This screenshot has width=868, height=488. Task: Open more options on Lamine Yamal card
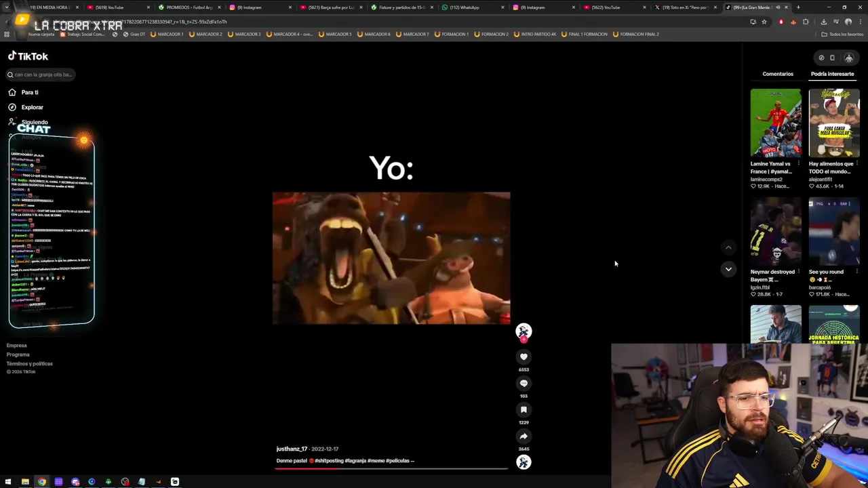(799, 164)
